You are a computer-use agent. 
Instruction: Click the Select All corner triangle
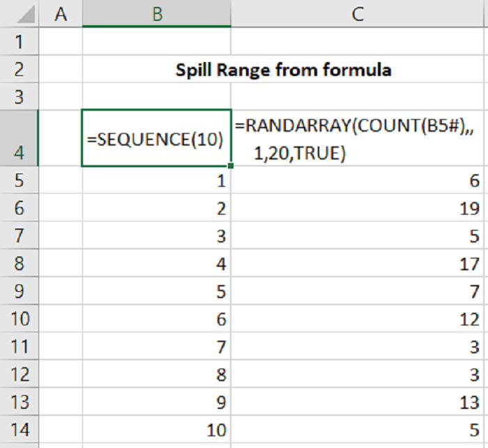26,15
